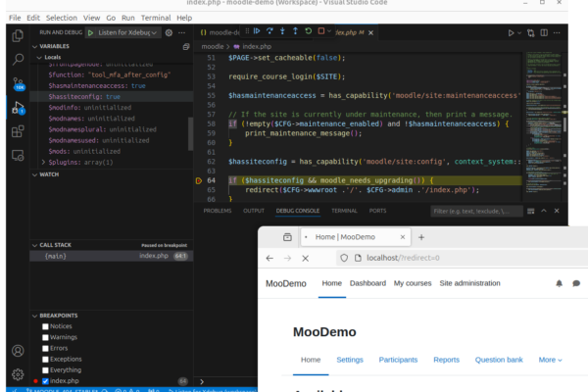588x392 pixels.
Task: Click Step Out in debug toolbar
Action: (295, 31)
